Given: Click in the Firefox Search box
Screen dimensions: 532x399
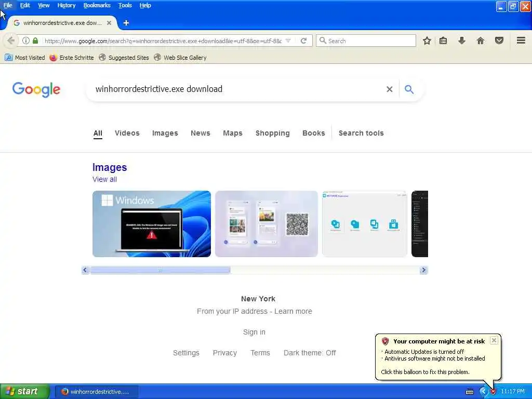Looking at the screenshot, I should [366, 41].
